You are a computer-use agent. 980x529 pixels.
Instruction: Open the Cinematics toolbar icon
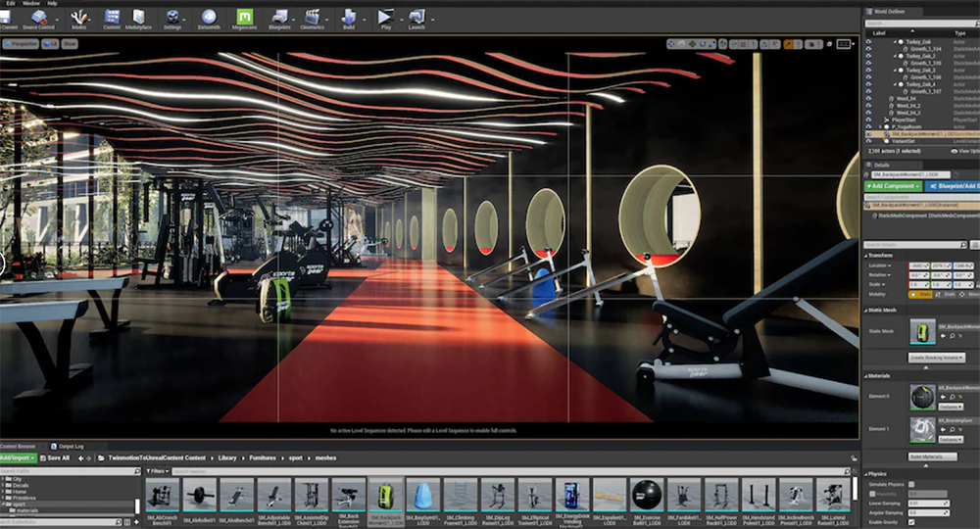[x=312, y=19]
